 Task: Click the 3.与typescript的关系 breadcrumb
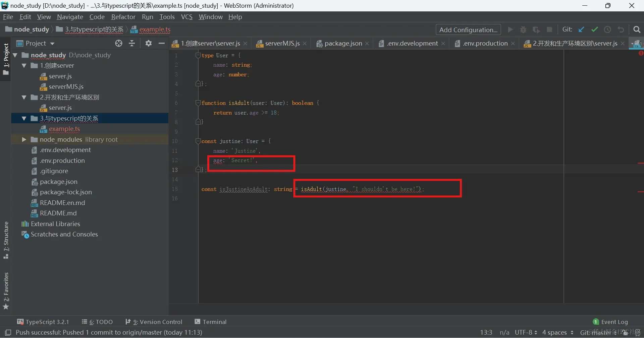coord(94,29)
